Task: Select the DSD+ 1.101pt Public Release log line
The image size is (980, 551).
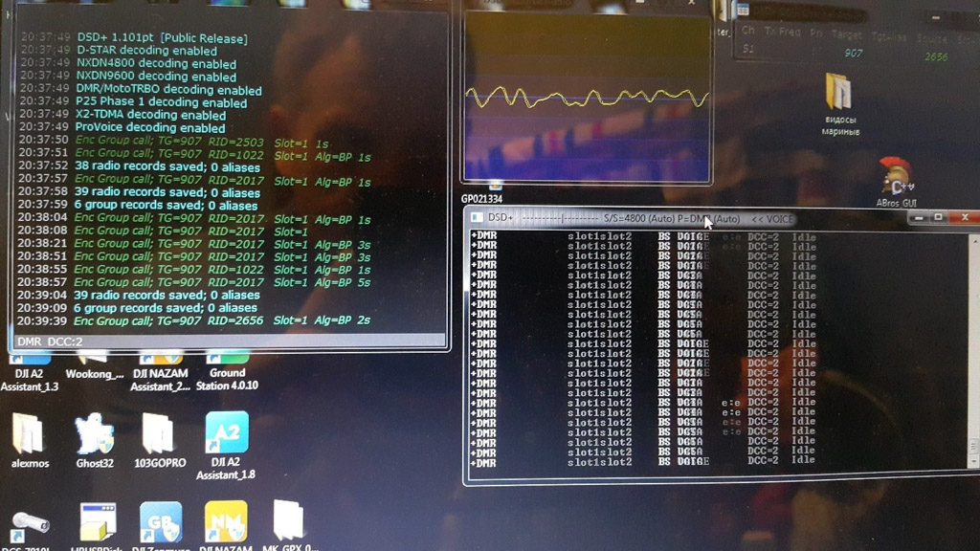Action: click(134, 38)
